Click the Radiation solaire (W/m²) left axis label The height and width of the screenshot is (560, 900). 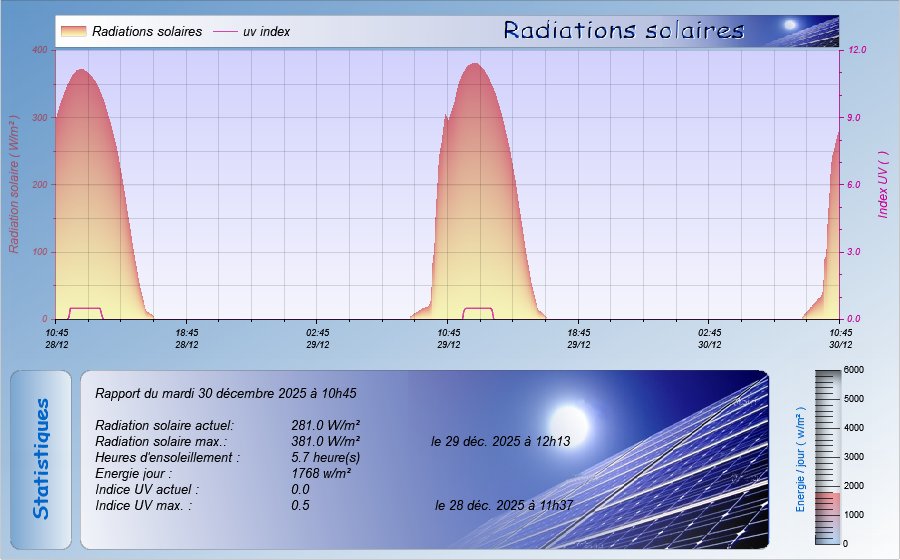coord(15,183)
